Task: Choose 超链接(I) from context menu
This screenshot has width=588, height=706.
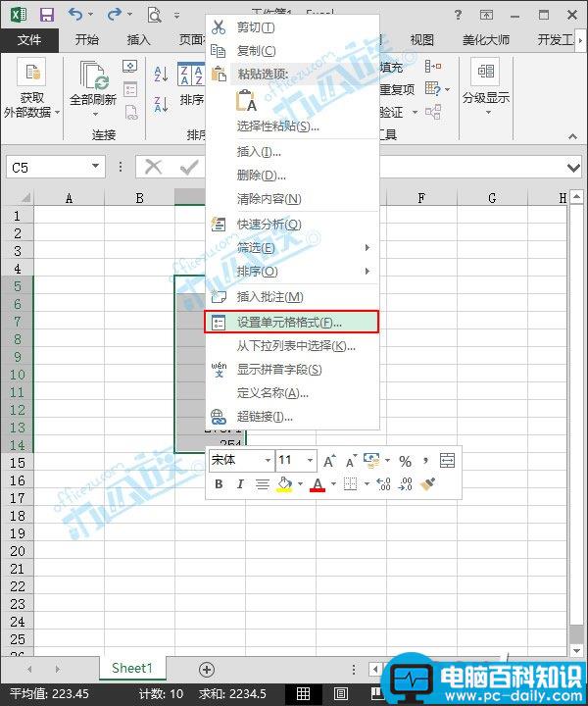Action: pos(291,417)
